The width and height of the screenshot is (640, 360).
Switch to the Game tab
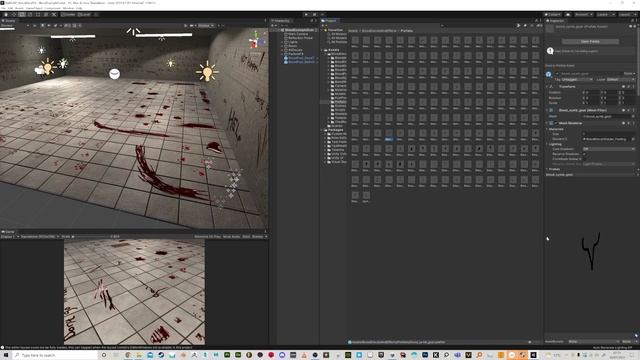click(x=8, y=231)
